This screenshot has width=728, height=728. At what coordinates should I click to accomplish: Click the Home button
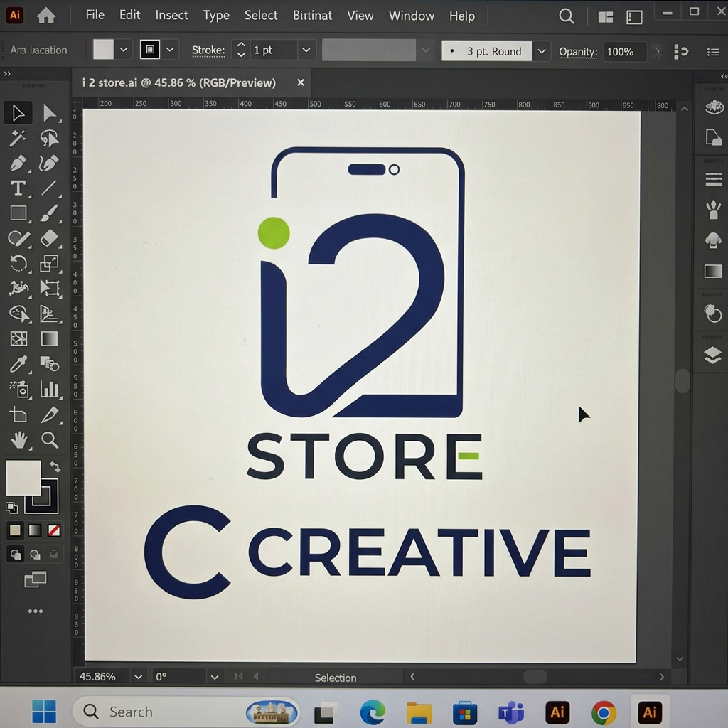(46, 16)
